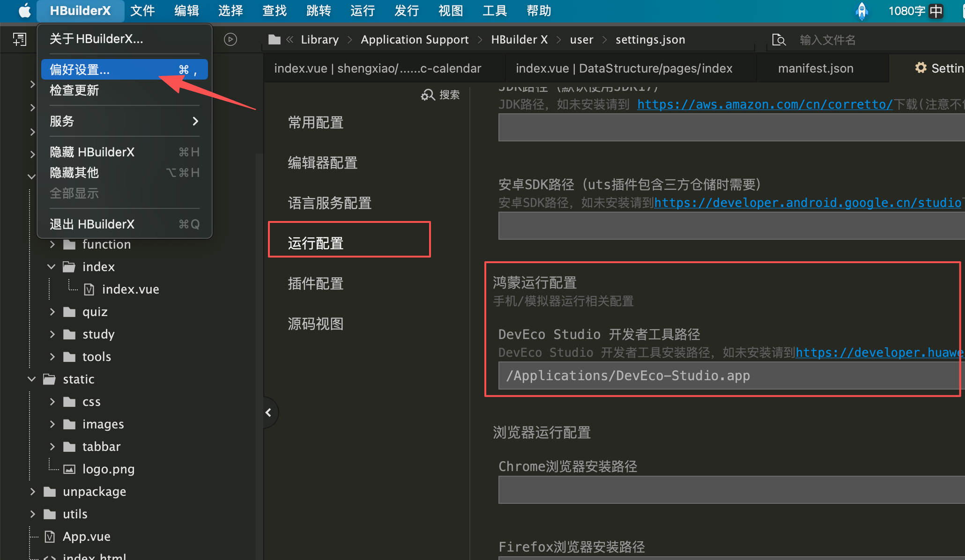This screenshot has height=560, width=965.
Task: Click the Apple logo menu
Action: tap(24, 10)
